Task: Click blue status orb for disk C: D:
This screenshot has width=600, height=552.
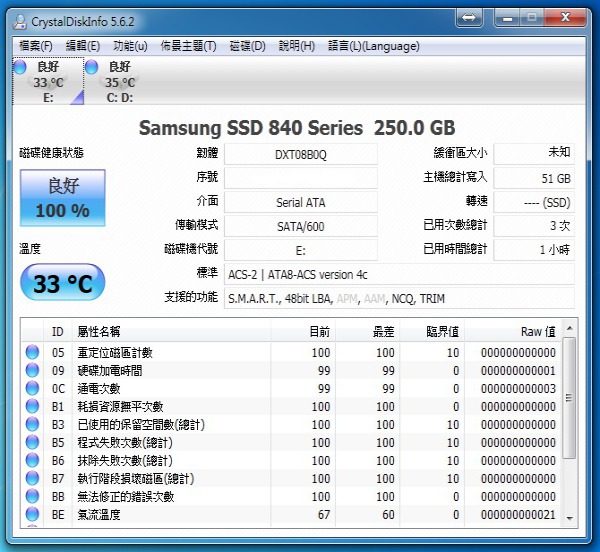Action: (91, 67)
